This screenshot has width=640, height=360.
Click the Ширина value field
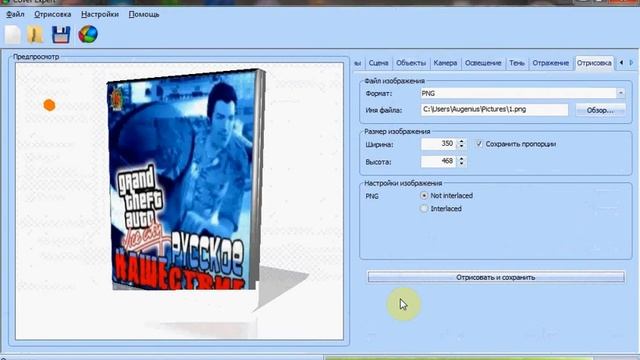(438, 144)
